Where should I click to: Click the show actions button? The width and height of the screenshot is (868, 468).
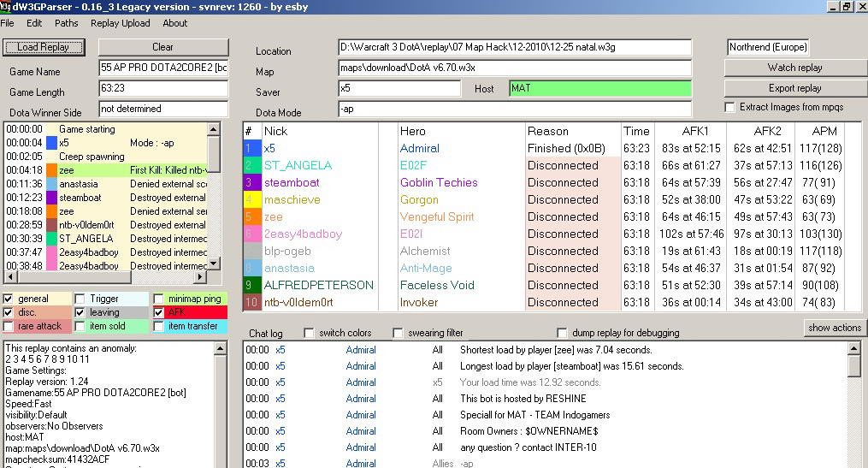(834, 328)
